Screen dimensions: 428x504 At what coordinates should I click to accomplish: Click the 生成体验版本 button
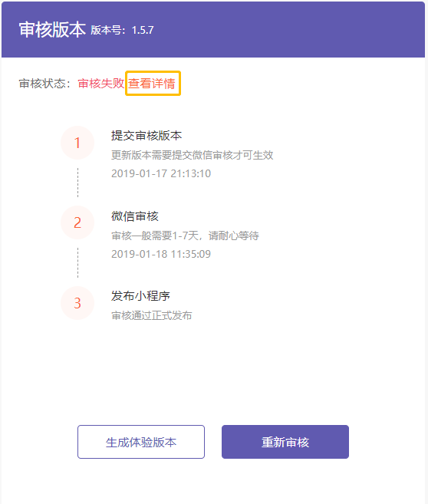[x=141, y=442]
